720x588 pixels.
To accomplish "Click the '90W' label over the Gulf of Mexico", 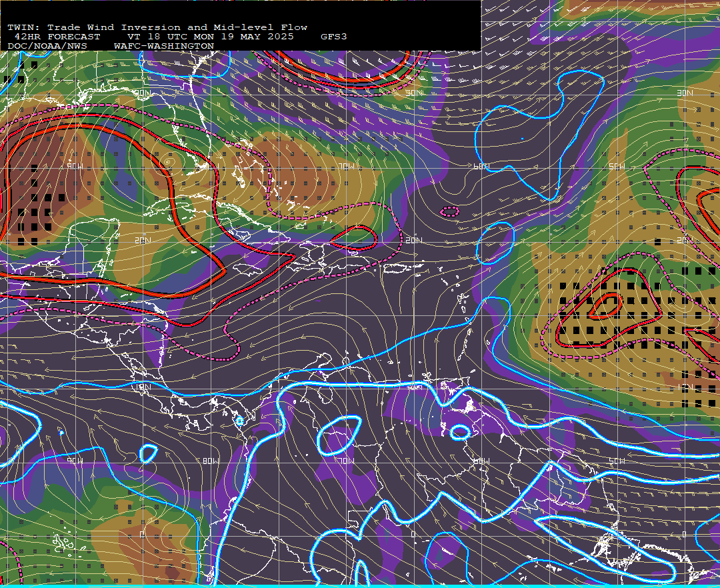I will [x=75, y=166].
